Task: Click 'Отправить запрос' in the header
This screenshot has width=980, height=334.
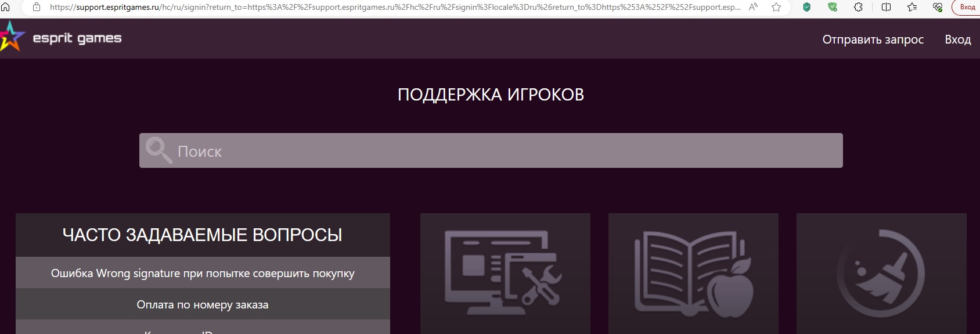Action: coord(873,39)
